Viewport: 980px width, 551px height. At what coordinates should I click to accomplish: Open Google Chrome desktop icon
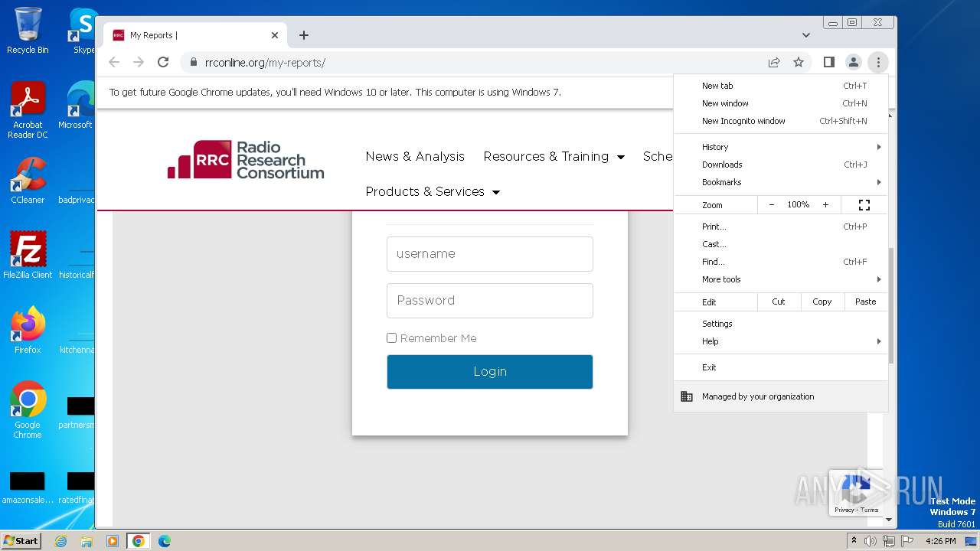pos(28,410)
